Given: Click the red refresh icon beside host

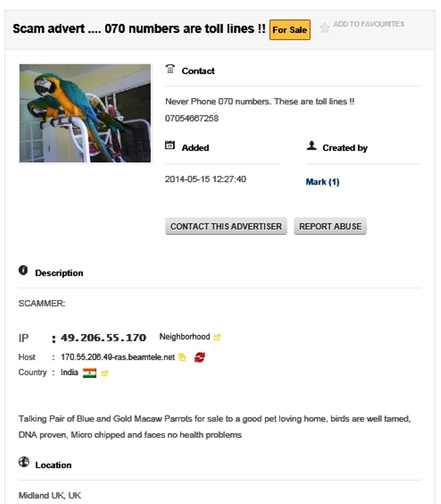Looking at the screenshot, I should pos(200,357).
